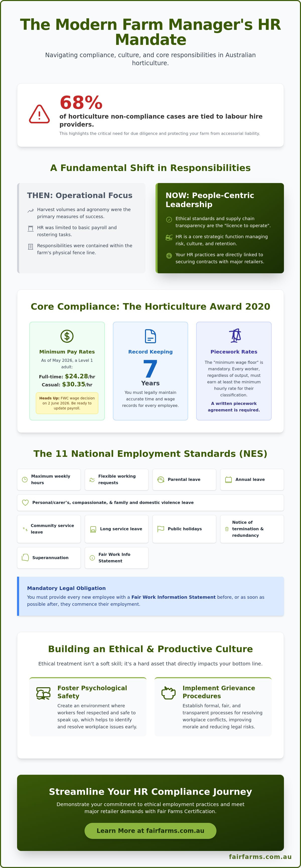Click globe icon beside Your HR practices
Viewport: 301px width, 868px height.
click(x=169, y=256)
